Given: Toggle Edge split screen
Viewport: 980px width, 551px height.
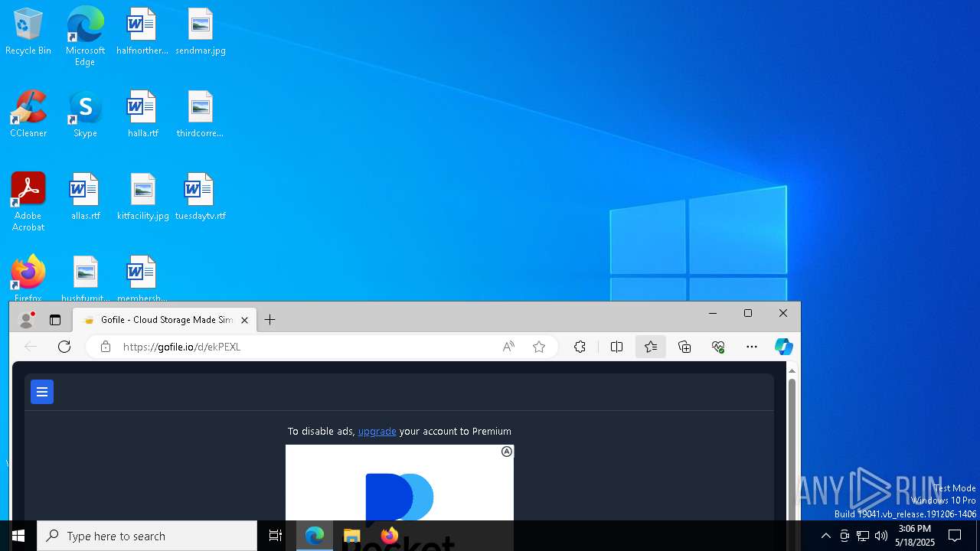Looking at the screenshot, I should 616,347.
